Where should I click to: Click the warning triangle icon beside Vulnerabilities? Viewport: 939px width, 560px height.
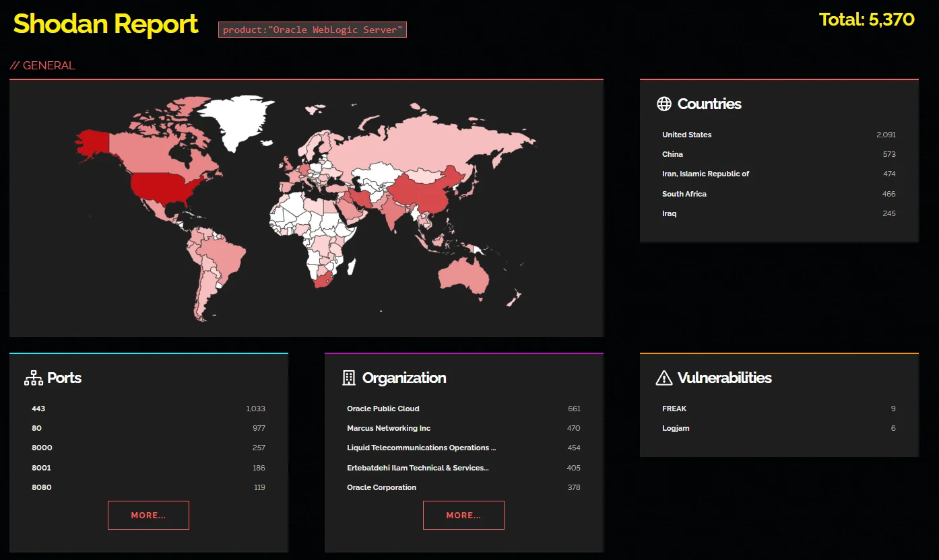(x=664, y=378)
